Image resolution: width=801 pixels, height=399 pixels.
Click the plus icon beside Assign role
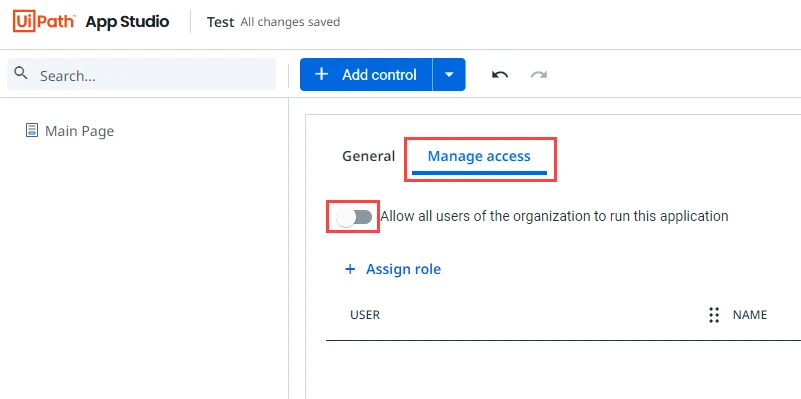tap(350, 269)
